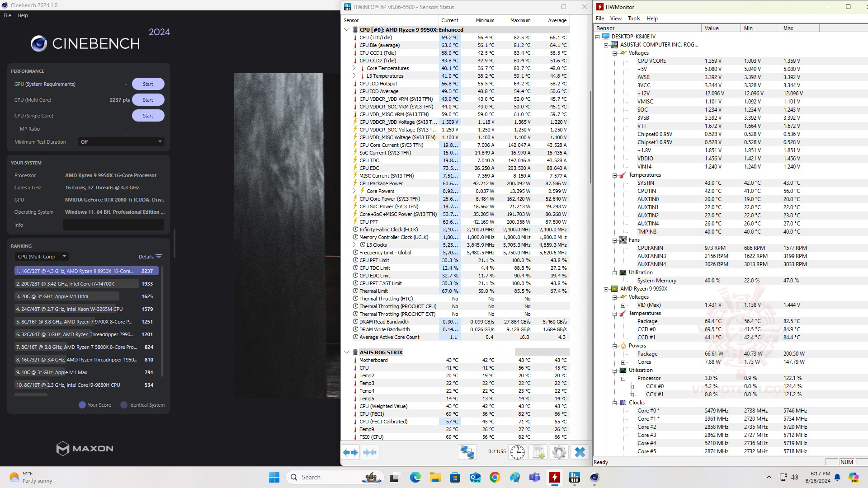Click the Info input field

pos(113,225)
